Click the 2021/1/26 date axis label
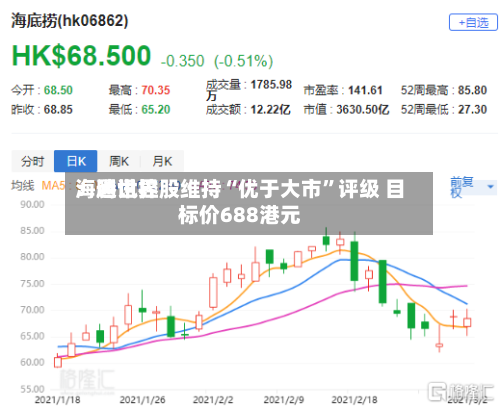Image resolution: width=500 pixels, height=408 pixels. point(142,400)
